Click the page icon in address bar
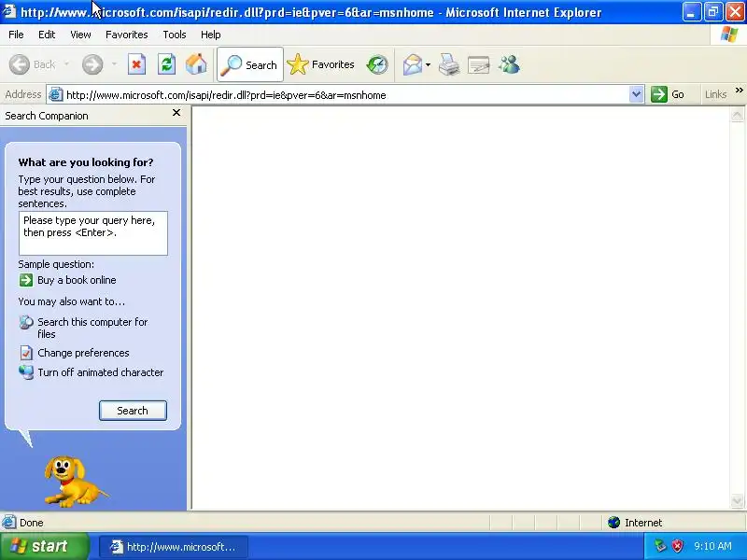The height and width of the screenshot is (560, 747). click(x=56, y=95)
